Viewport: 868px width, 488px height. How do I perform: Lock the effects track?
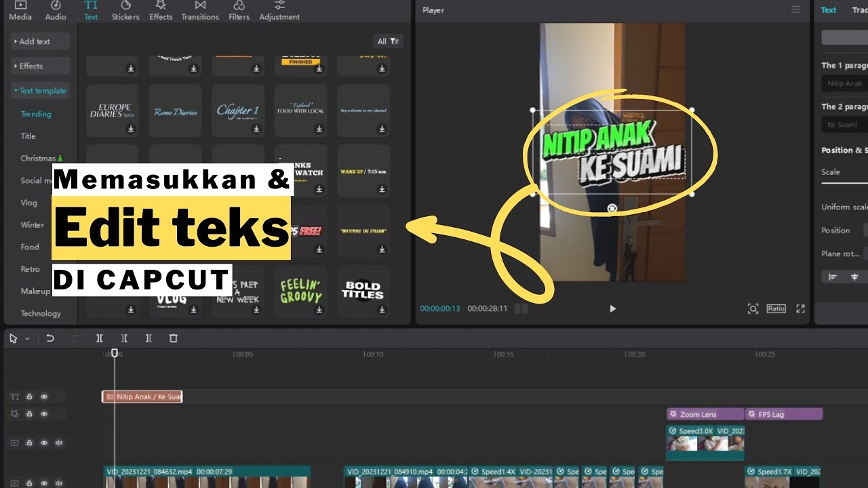pos(30,413)
